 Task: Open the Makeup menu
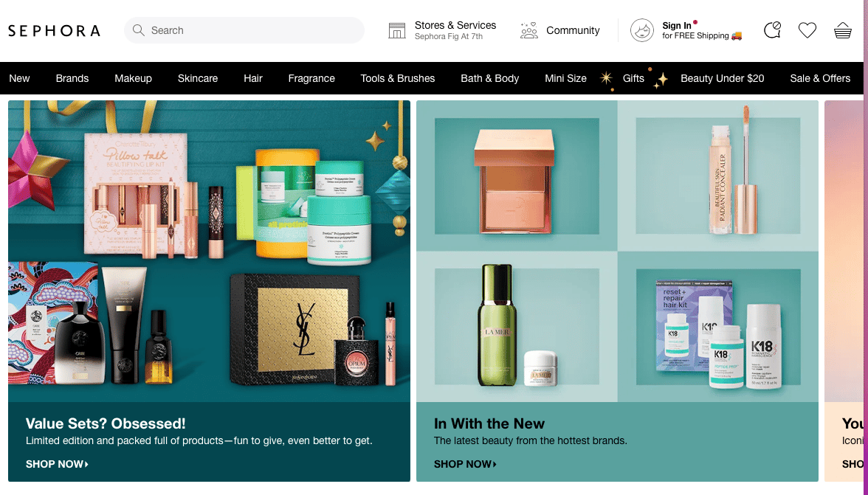[133, 78]
